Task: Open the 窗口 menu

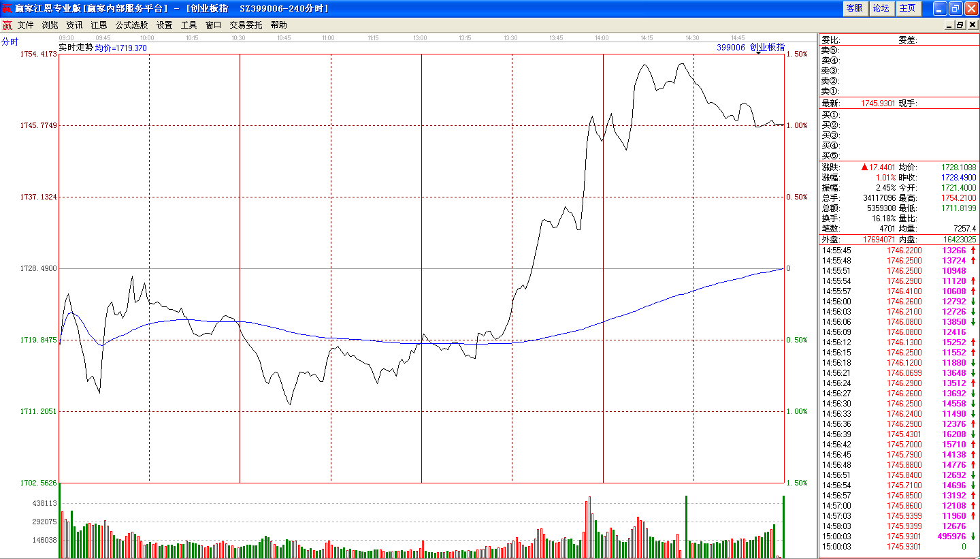Action: tap(213, 25)
